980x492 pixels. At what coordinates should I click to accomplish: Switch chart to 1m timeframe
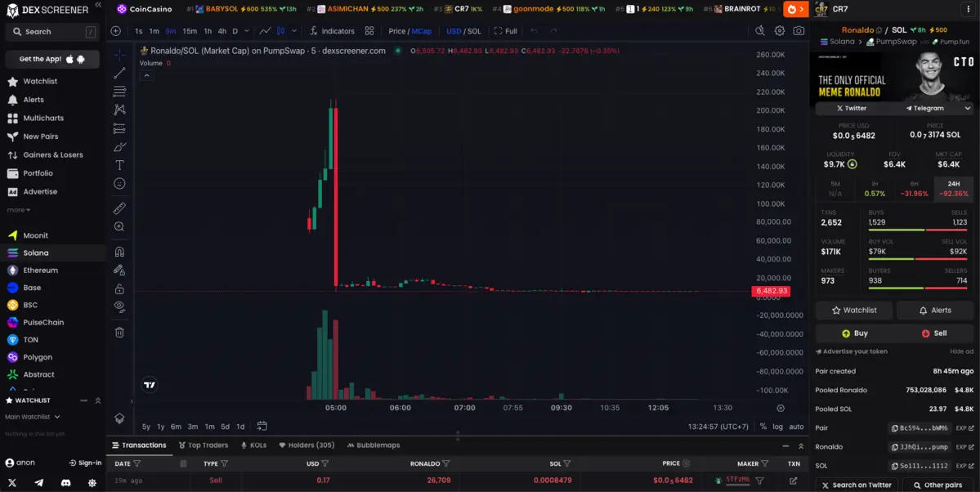[154, 31]
